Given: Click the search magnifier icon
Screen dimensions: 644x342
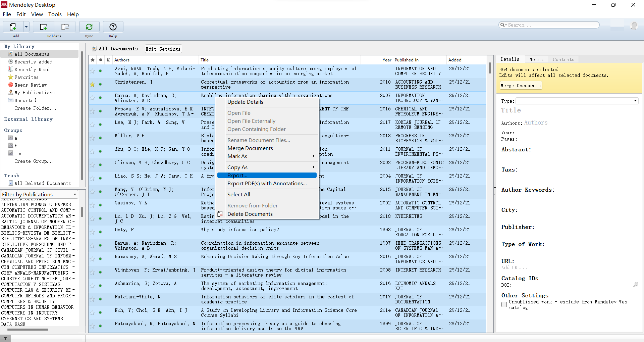Looking at the screenshot, I should (x=503, y=25).
